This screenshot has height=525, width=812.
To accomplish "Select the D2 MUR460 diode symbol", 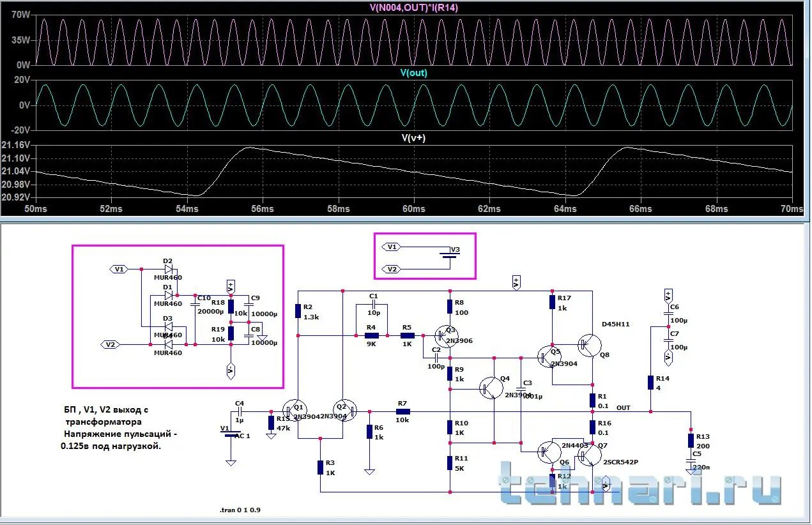I will point(168,270).
